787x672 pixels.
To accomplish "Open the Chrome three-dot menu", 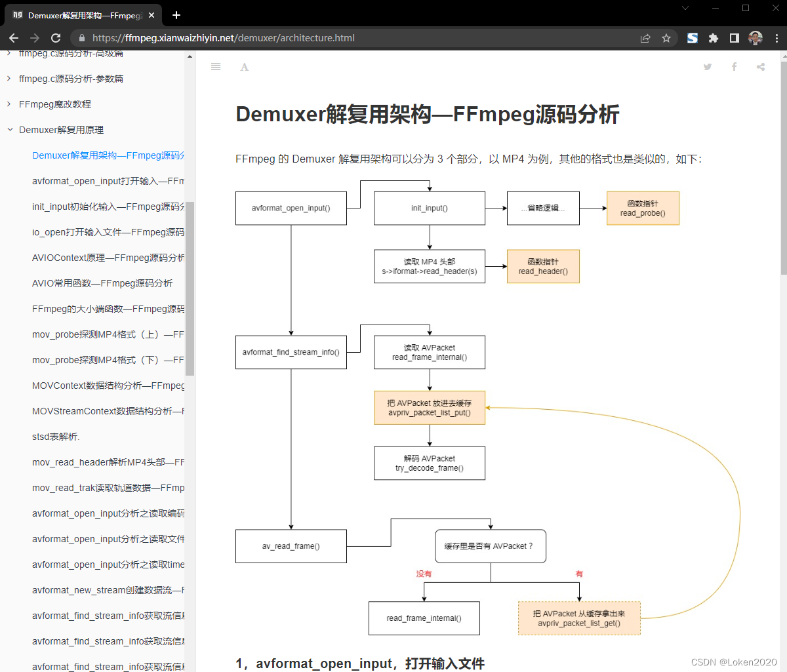I will pos(777,38).
